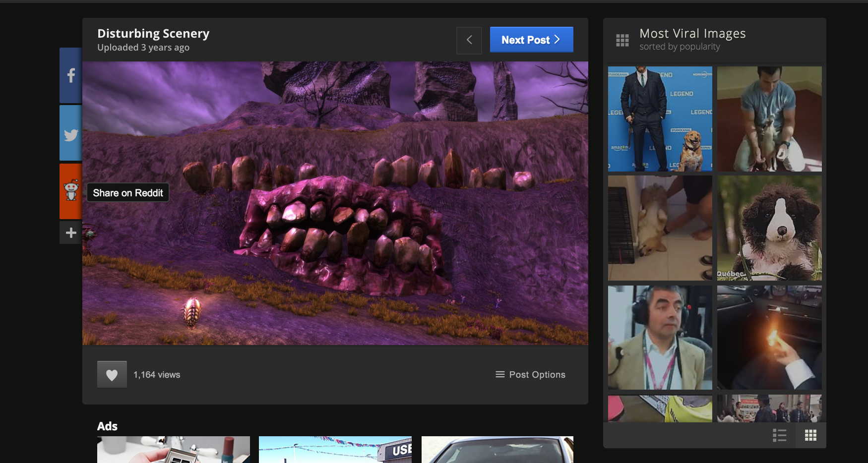Viewport: 868px width, 463px height.
Task: Go to previous post arrow
Action: coord(469,40)
